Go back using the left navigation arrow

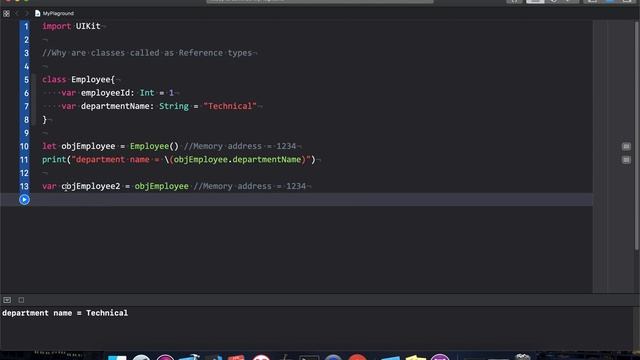click(x=17, y=13)
